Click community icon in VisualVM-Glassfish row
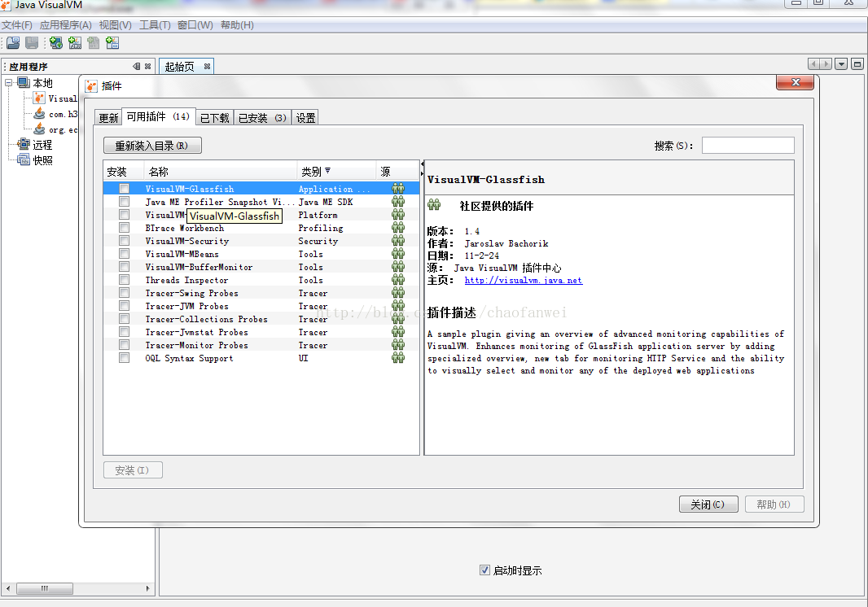The height and width of the screenshot is (607, 868). pos(398,189)
